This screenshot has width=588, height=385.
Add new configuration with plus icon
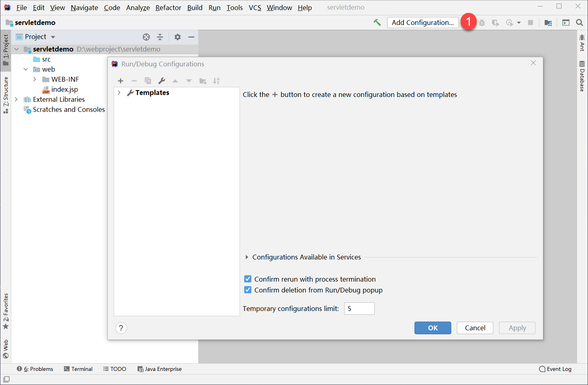[x=121, y=81]
